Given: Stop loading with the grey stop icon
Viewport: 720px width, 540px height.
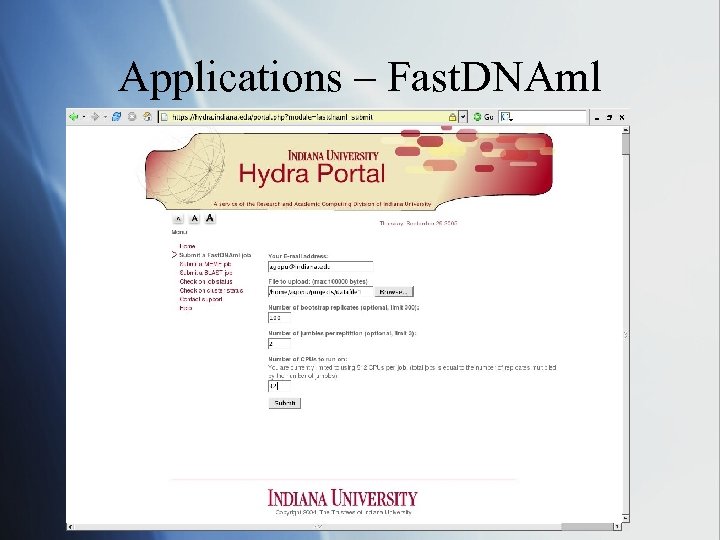Looking at the screenshot, I should click(132, 117).
